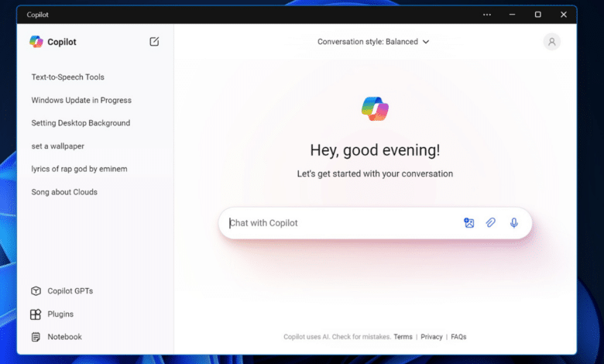The image size is (604, 364).
Task: Click the Copilot GPTs cube icon
Action: (x=36, y=291)
